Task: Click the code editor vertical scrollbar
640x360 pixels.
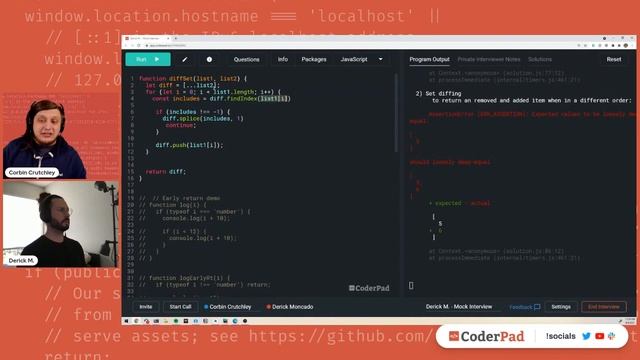Action: tap(396, 114)
